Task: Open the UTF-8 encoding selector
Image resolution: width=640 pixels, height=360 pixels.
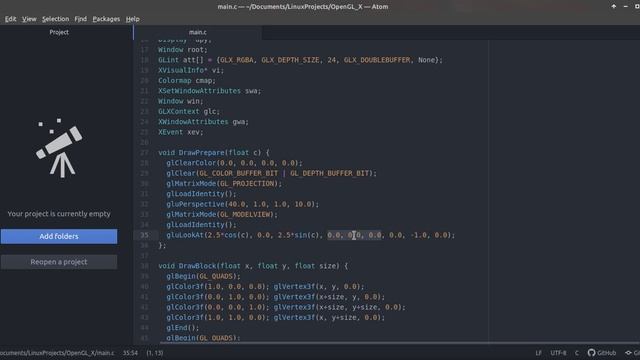Action: coord(558,353)
